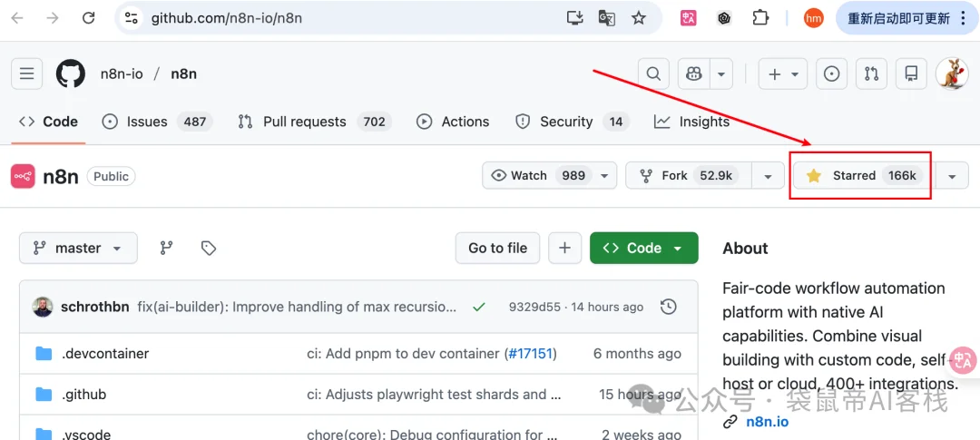The width and height of the screenshot is (980, 440).
Task: Open the GitHub search magnifier
Action: click(652, 74)
